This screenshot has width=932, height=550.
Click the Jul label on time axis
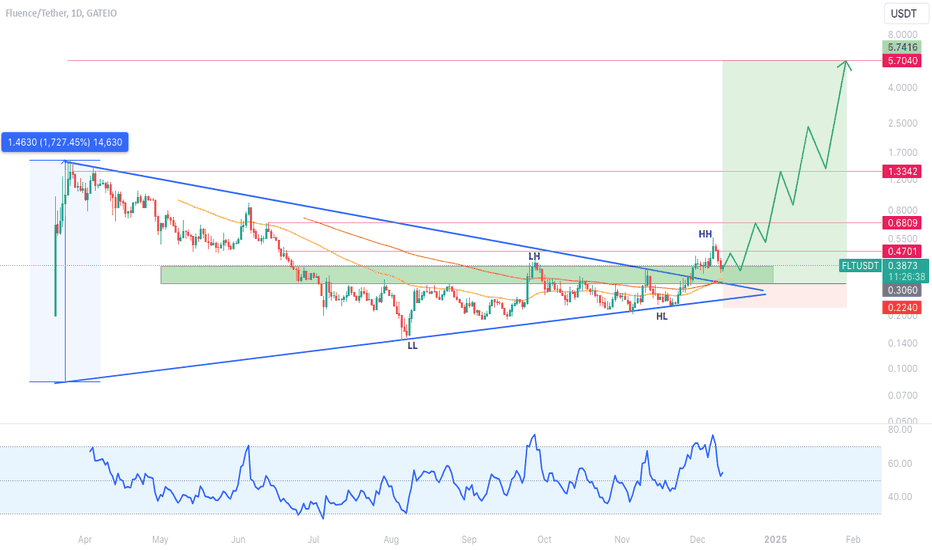313,540
